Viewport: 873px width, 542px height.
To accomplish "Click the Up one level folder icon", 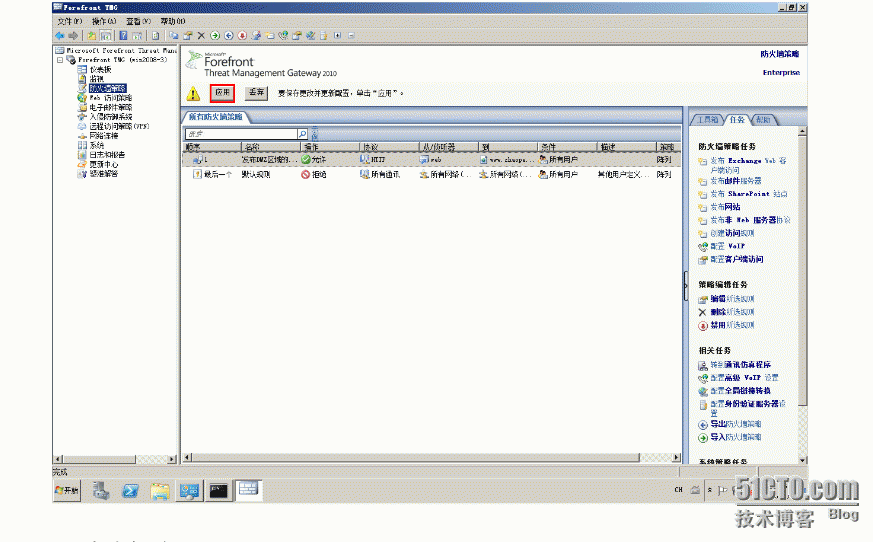I will (x=91, y=36).
